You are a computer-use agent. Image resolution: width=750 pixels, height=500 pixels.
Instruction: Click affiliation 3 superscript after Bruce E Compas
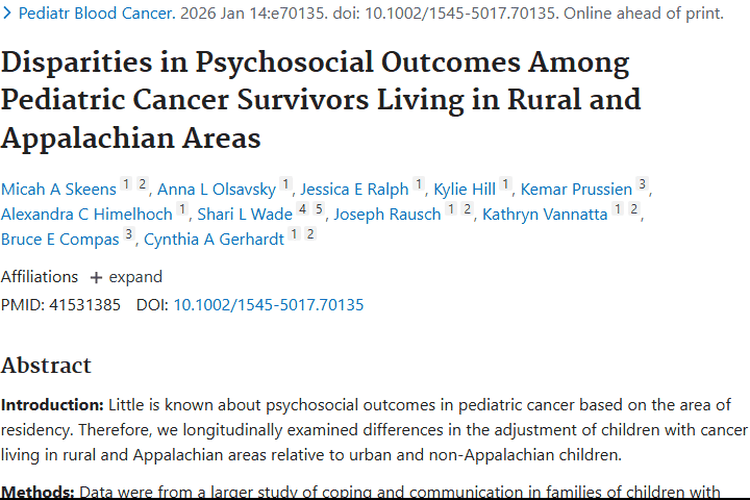click(x=128, y=235)
